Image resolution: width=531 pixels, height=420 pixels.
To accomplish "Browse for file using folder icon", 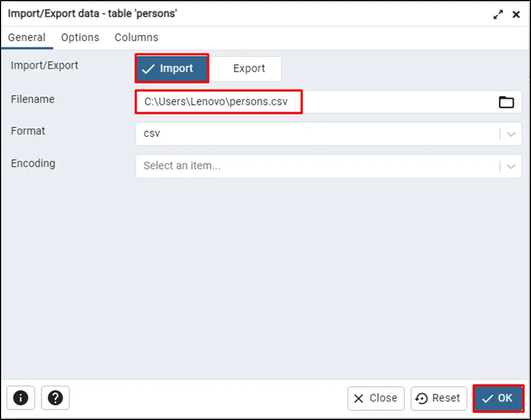I will [x=506, y=102].
